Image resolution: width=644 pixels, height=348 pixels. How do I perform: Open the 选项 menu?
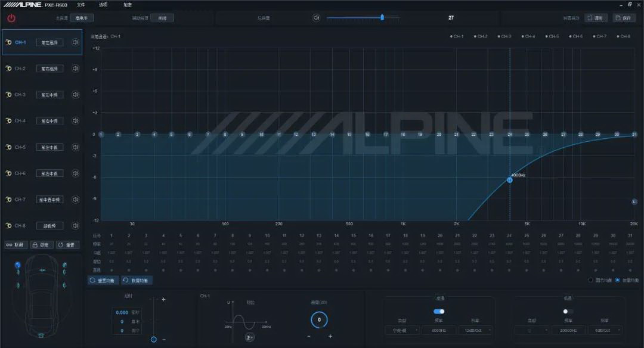tap(104, 5)
